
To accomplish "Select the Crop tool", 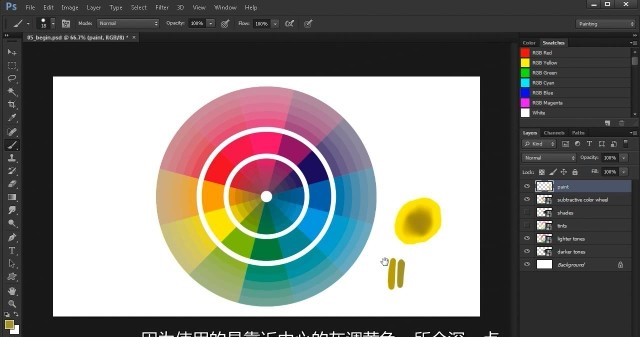I will click(12, 104).
